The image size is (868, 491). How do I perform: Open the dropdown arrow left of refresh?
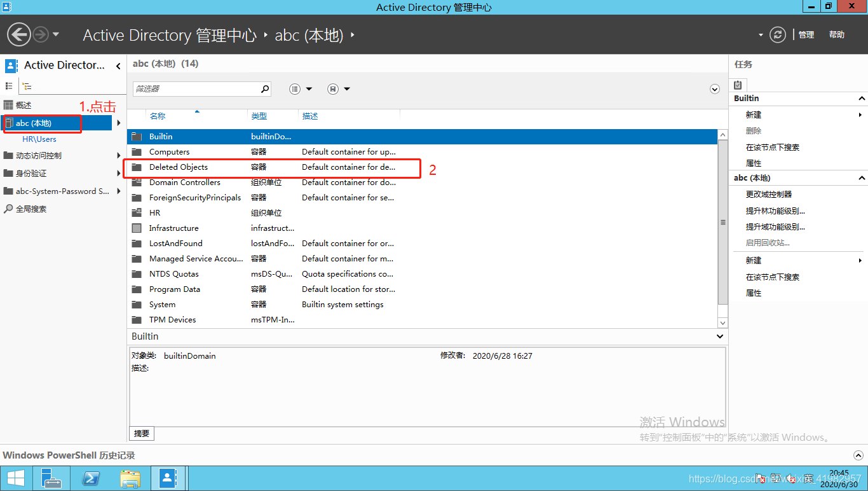(761, 35)
